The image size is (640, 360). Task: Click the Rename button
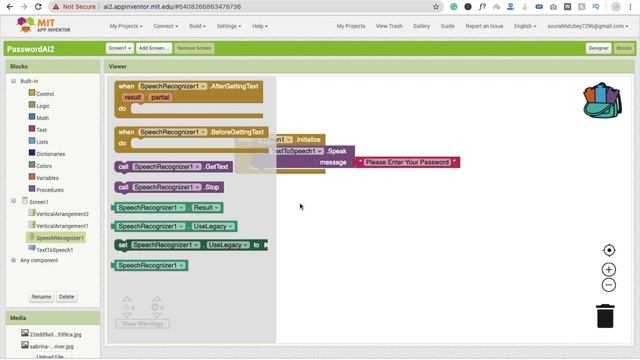pos(41,297)
